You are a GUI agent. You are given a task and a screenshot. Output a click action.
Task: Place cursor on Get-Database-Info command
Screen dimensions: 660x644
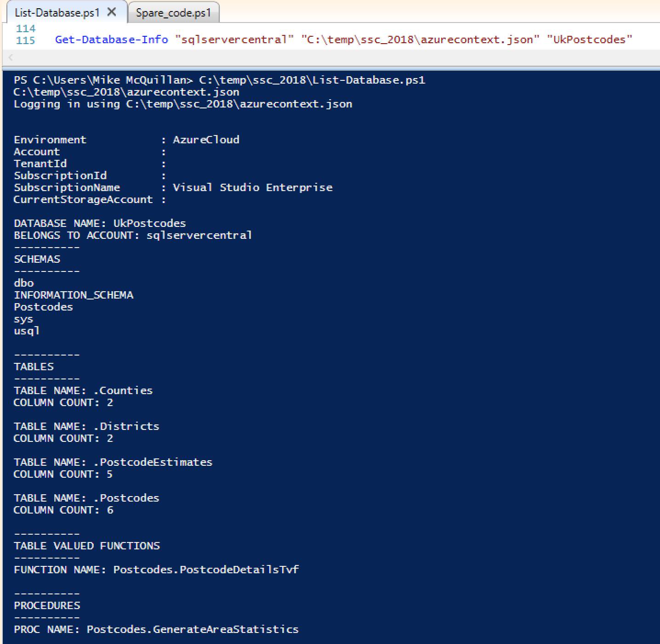coord(111,40)
